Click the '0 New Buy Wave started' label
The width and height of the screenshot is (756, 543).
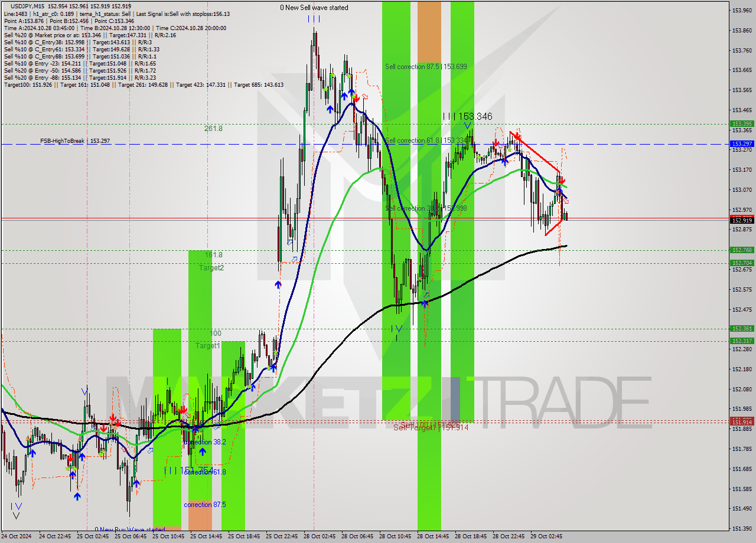tap(130, 530)
